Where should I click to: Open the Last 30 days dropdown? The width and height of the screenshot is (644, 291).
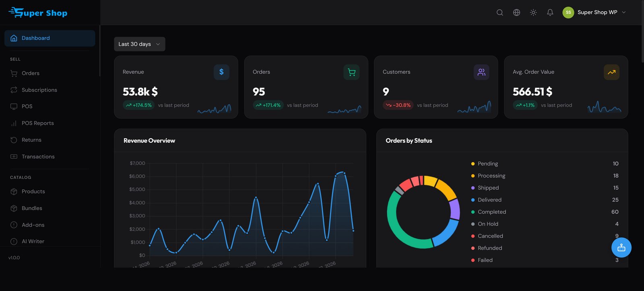139,44
